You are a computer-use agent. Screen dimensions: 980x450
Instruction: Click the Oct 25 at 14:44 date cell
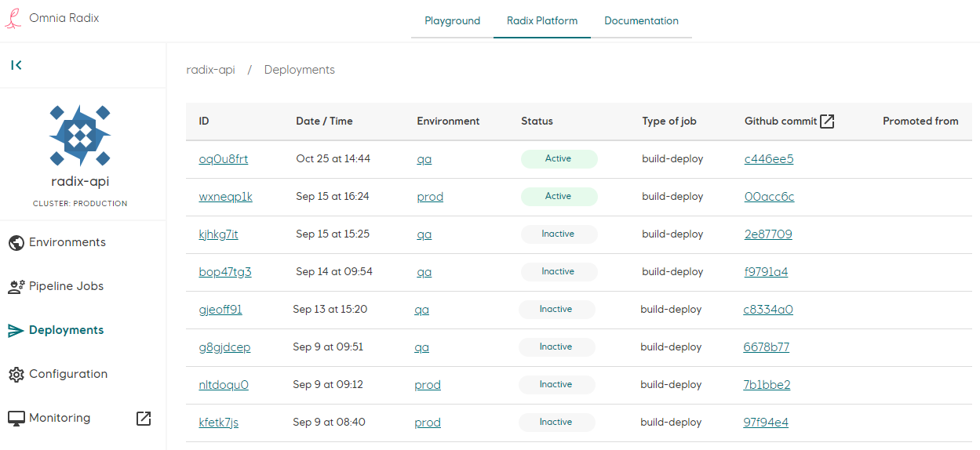pyautogui.click(x=333, y=159)
